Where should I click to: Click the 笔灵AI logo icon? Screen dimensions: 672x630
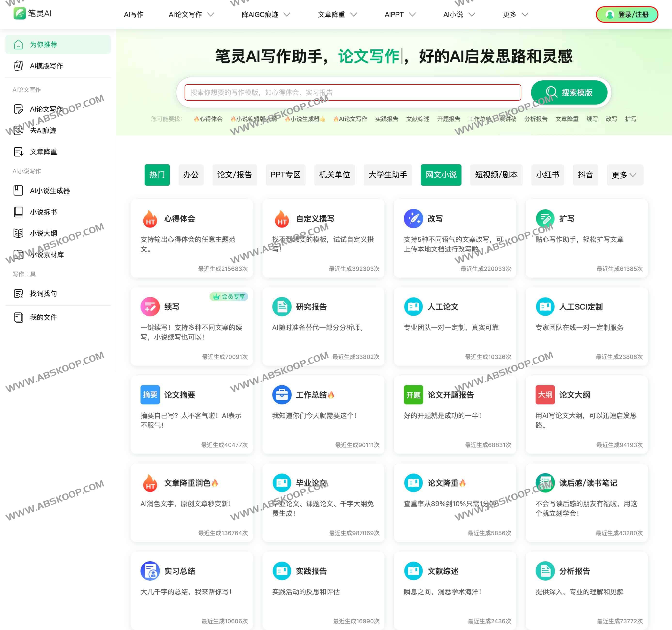coord(19,14)
